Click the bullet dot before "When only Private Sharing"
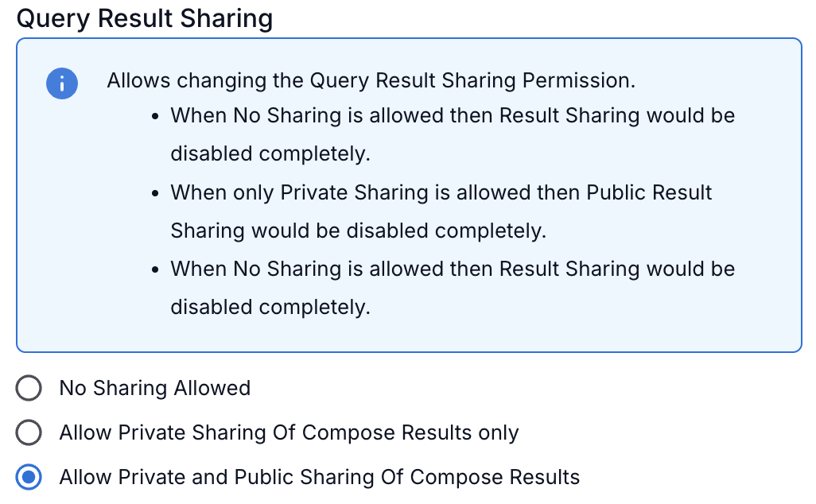This screenshot has height=504, width=816. (x=154, y=193)
